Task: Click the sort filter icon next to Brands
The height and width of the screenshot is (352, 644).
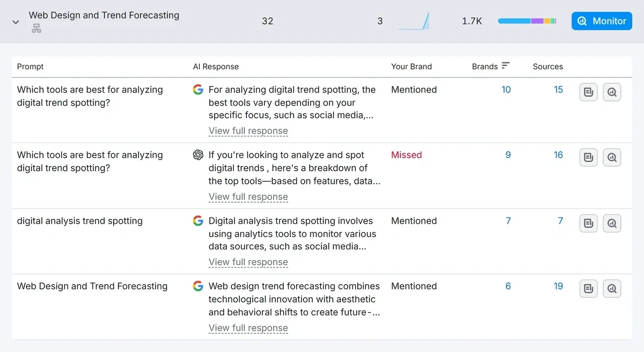Action: coord(505,66)
